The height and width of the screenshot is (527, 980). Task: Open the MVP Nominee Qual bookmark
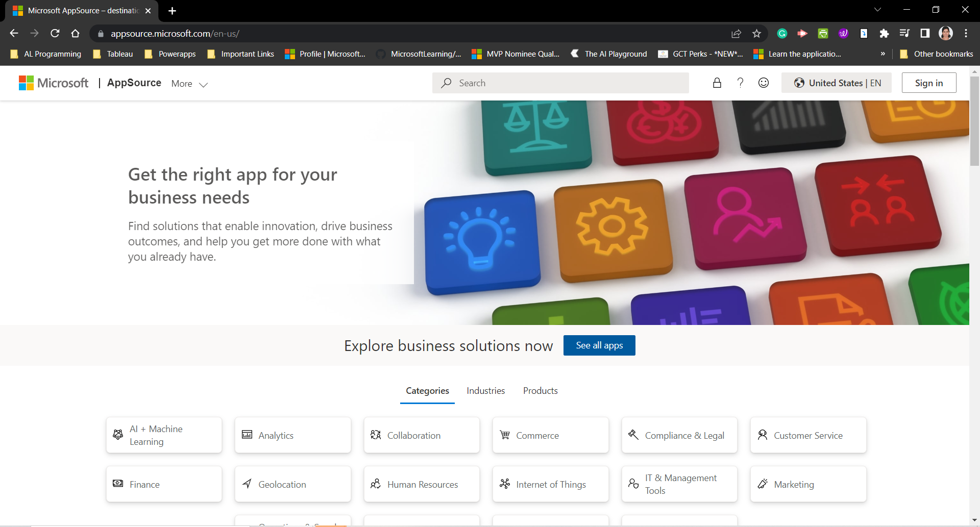click(x=516, y=54)
